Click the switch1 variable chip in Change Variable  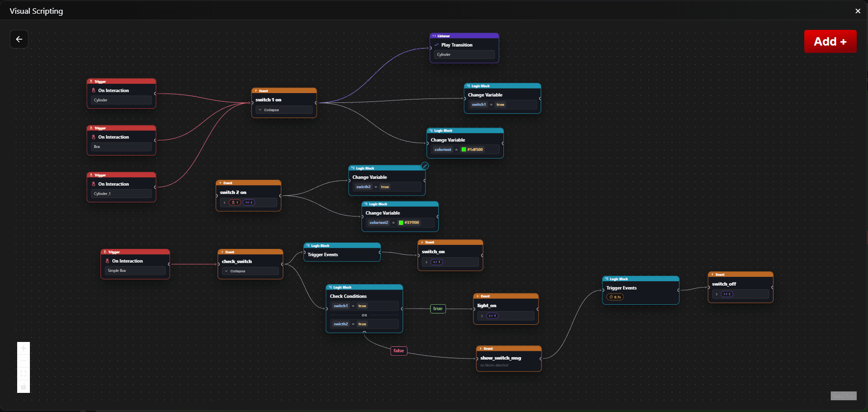pyautogui.click(x=479, y=104)
